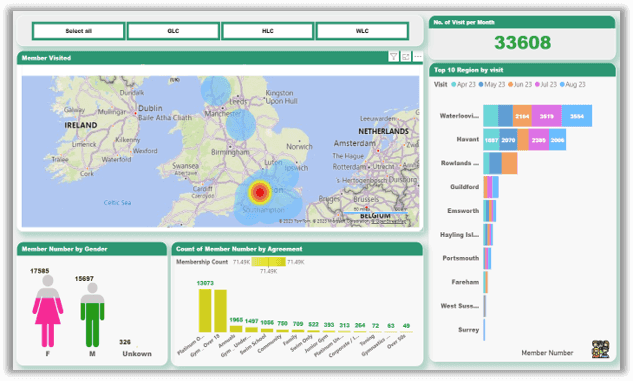Click the Jun 23 legend marker
Viewport: 633px width, 381px height.
click(x=510, y=84)
